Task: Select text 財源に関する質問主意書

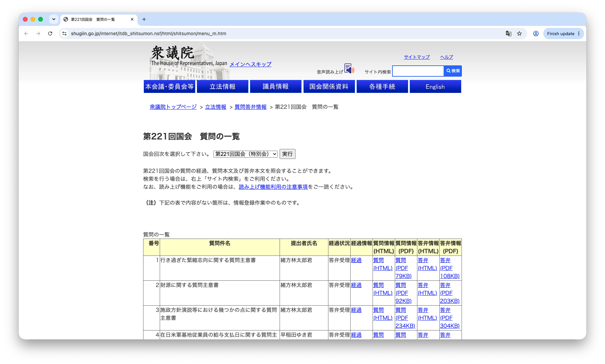Action: tap(190, 285)
